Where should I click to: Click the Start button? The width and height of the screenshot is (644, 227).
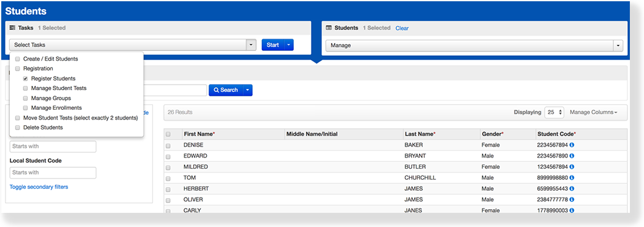point(273,45)
